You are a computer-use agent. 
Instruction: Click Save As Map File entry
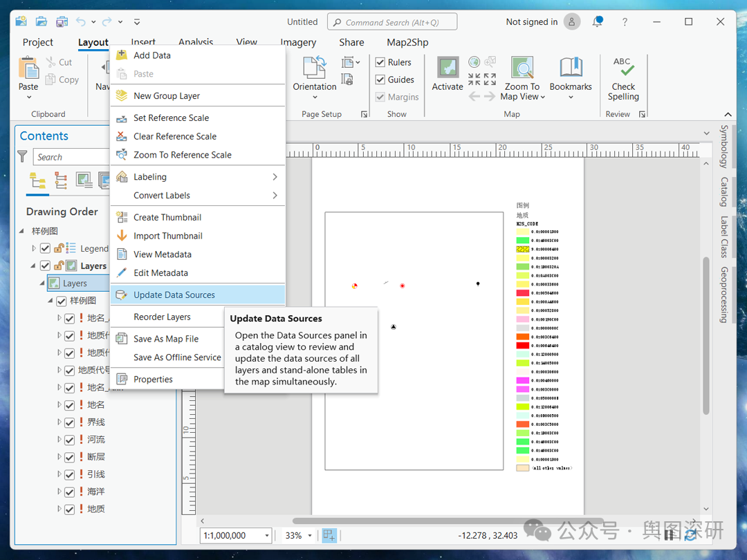point(167,339)
